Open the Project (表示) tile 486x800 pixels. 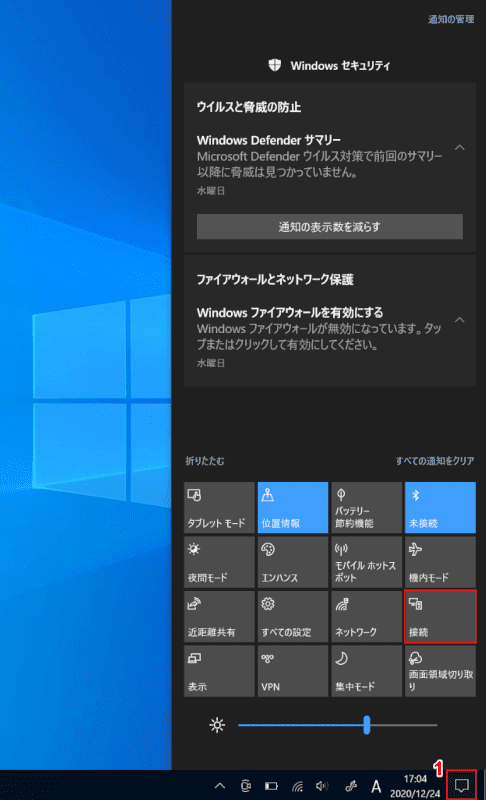(x=219, y=671)
